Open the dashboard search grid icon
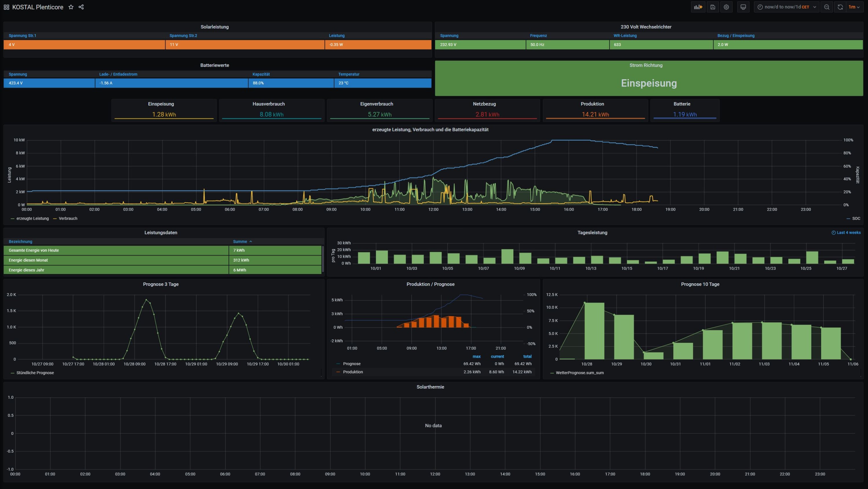The width and height of the screenshot is (868, 489). click(x=6, y=7)
